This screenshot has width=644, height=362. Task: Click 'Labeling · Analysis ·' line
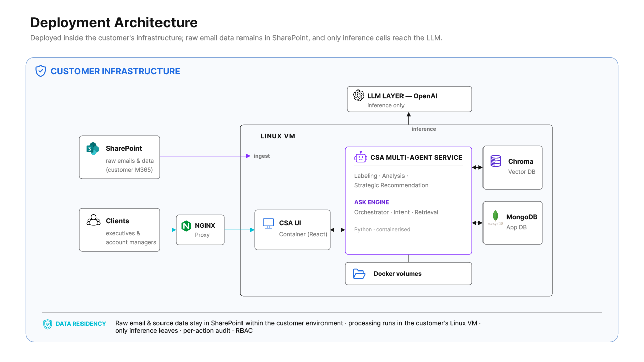click(x=381, y=176)
